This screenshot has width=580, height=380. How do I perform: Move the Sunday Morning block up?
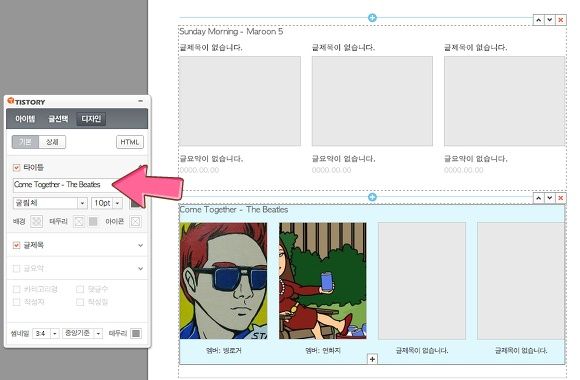539,20
